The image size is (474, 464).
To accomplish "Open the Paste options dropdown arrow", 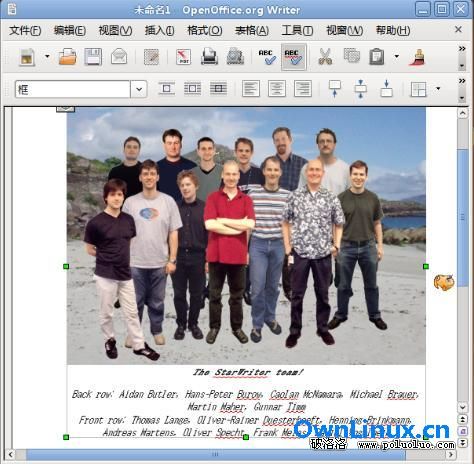I will 397,56.
